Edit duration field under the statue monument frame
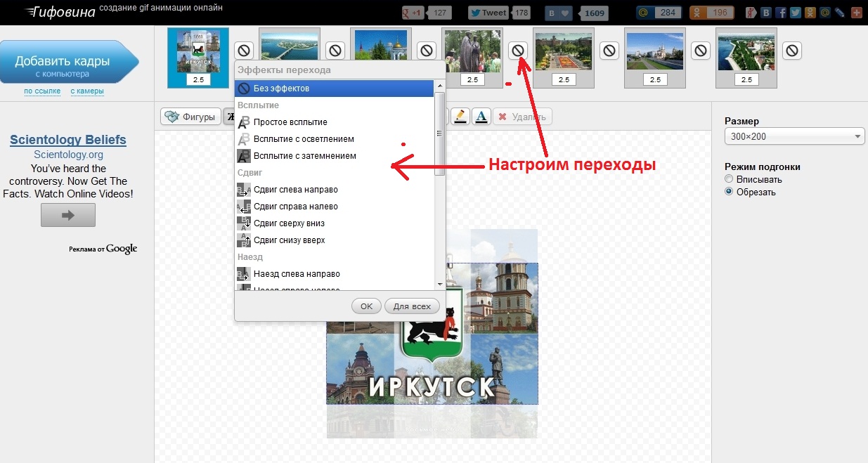Screen dimensions: 868x463 click(x=472, y=80)
